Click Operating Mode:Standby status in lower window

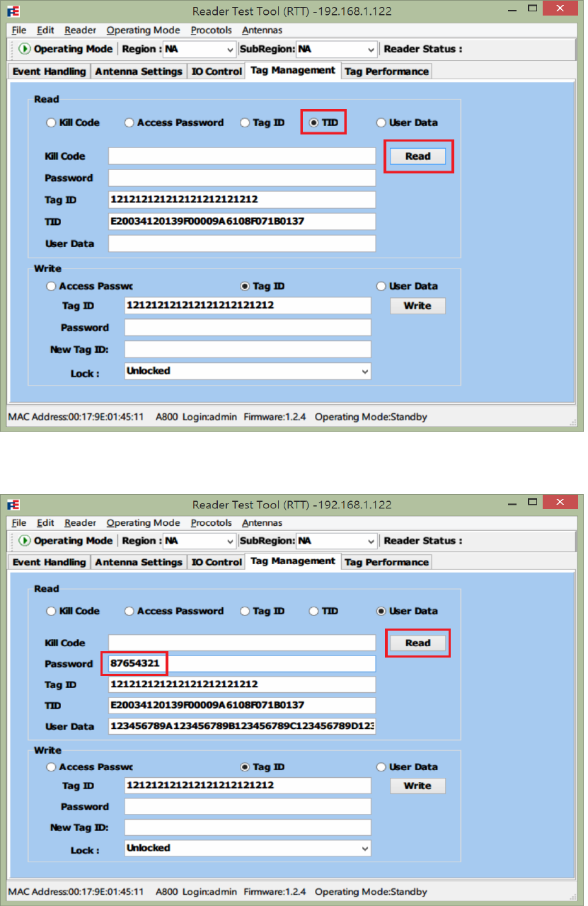coord(371,893)
